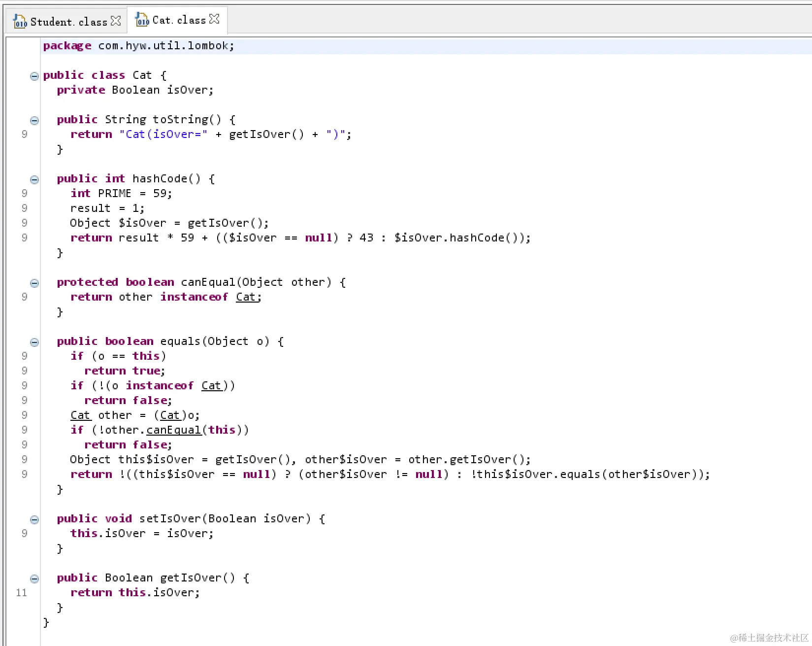This screenshot has width=812, height=646.
Task: Click 'hashCode()' method name in its declaration
Action: tap(166, 179)
